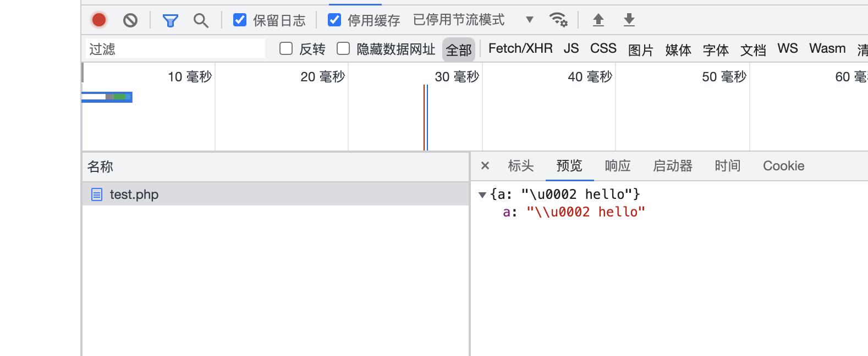Filter by Wasm requests
The height and width of the screenshot is (356, 868).
pyautogui.click(x=827, y=48)
